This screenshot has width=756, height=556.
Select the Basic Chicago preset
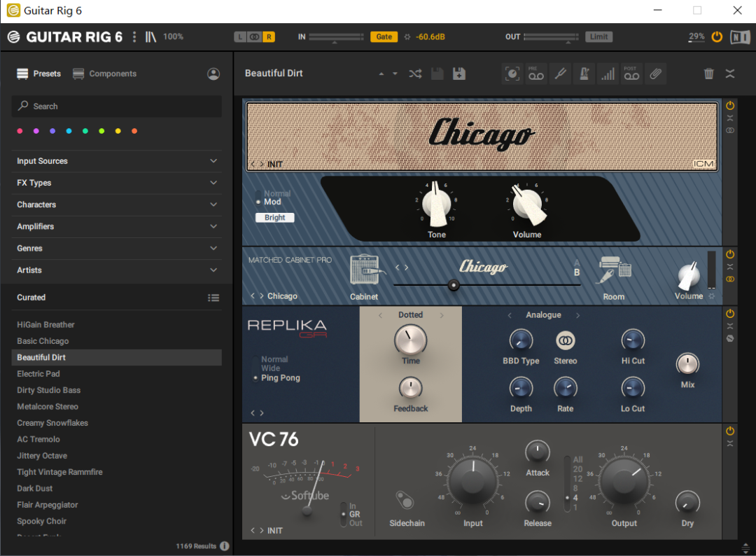(x=117, y=341)
